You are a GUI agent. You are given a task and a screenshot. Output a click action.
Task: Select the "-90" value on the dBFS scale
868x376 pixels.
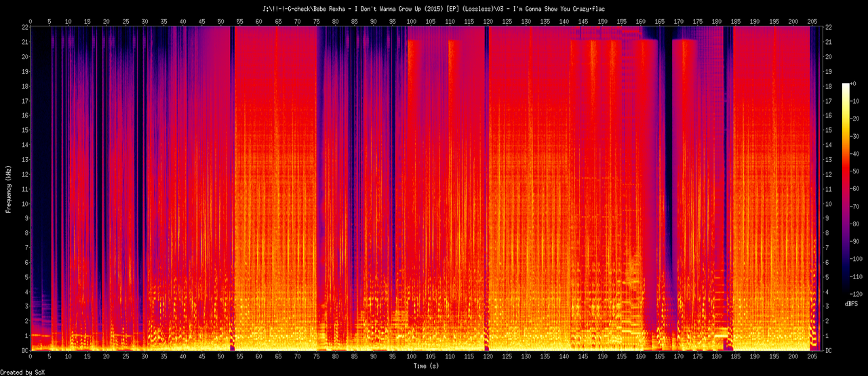856,242
